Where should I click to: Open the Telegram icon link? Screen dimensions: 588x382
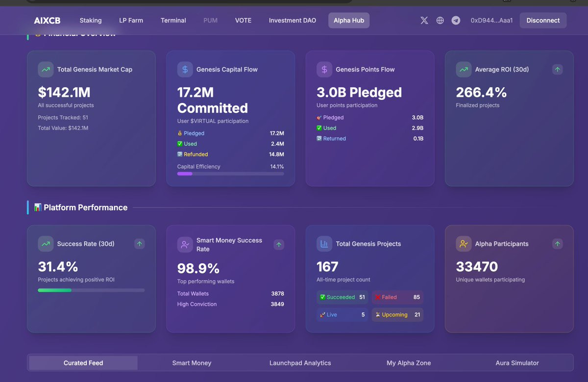(x=456, y=21)
